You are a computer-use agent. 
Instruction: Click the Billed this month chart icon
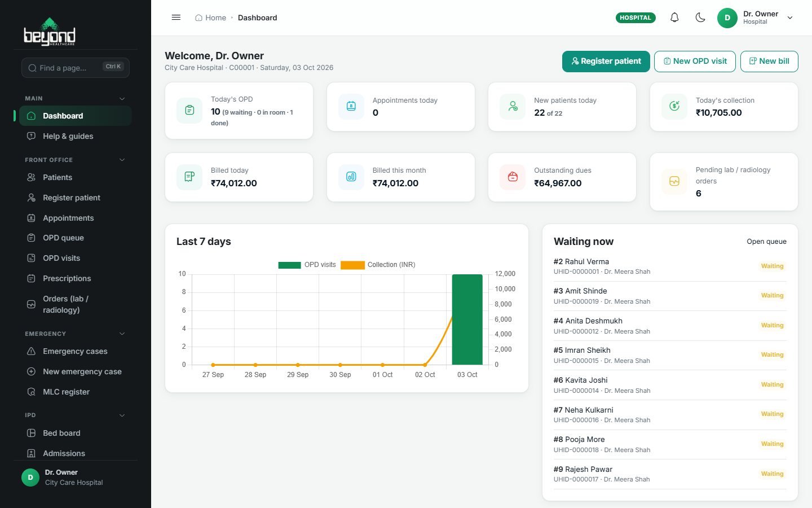click(x=351, y=177)
